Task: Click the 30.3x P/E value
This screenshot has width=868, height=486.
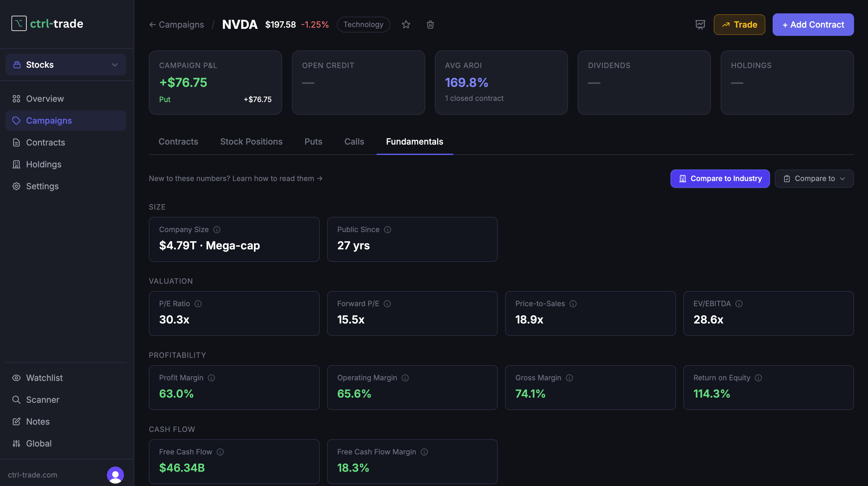Action: point(174,320)
